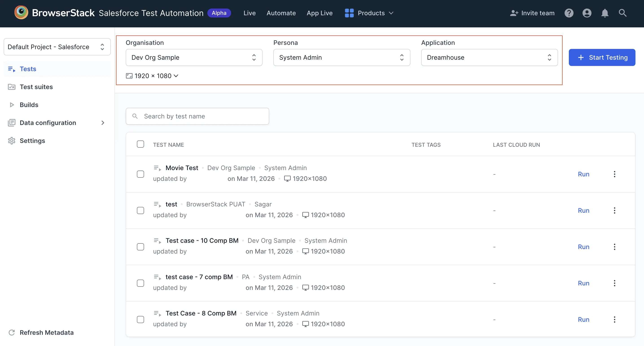
Task: Click the Test suites icon
Action: click(x=12, y=87)
